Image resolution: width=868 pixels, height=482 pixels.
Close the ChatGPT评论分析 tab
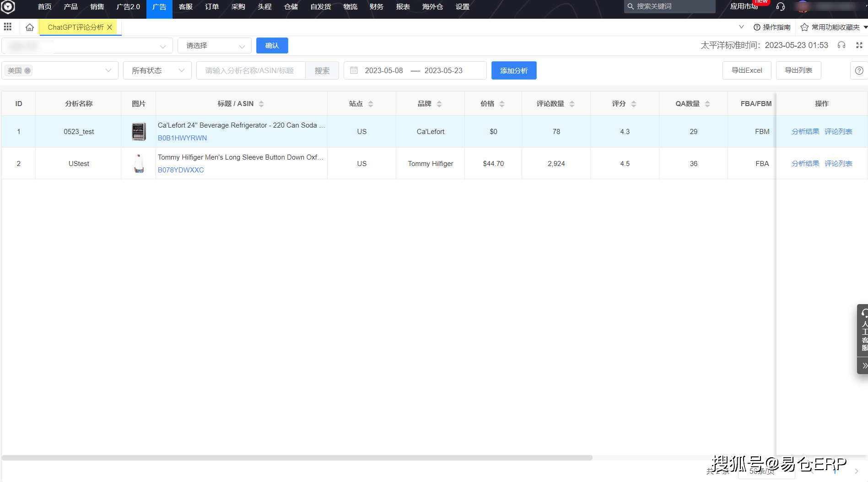coord(110,27)
